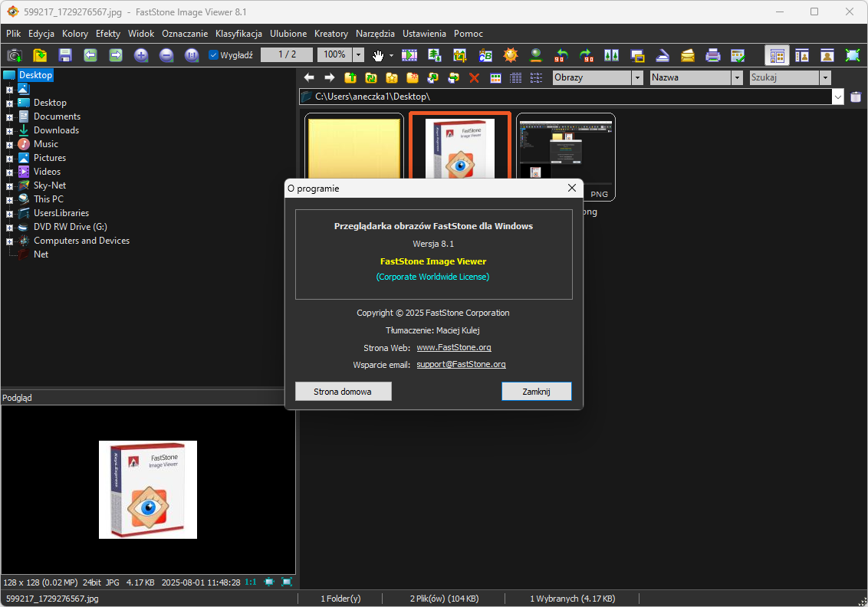Screen dimensions: 868x607
Task: Select the Downloads folder in tree
Action: pyautogui.click(x=57, y=130)
